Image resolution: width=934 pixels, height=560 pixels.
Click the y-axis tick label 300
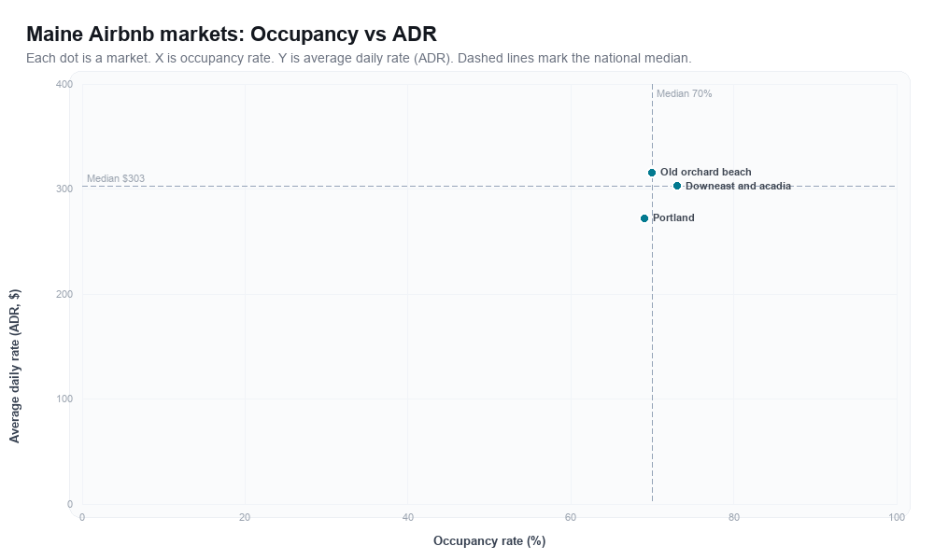[x=64, y=189]
